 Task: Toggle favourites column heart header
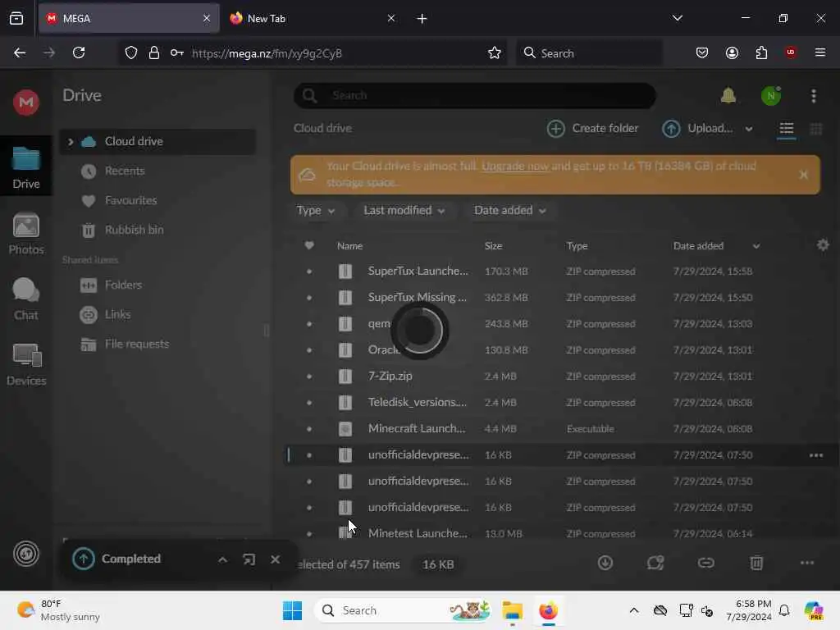coord(309,245)
